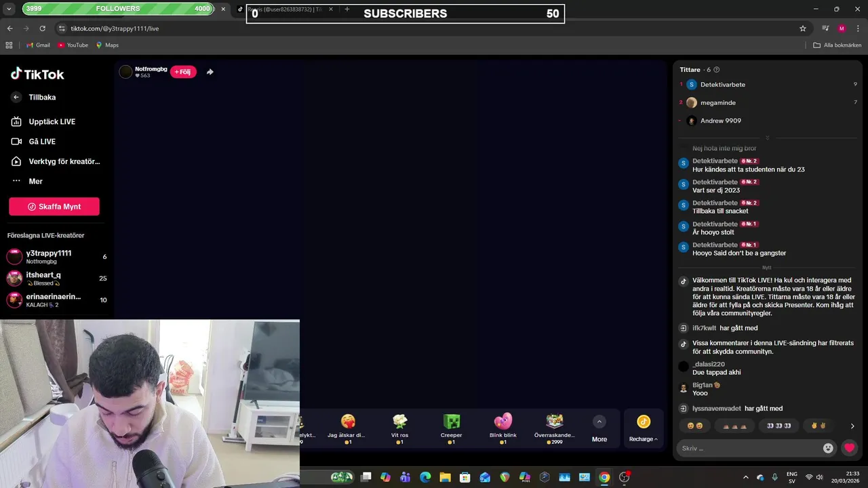
Task: Send the Överraskande gift costing 2999
Action: (x=555, y=428)
